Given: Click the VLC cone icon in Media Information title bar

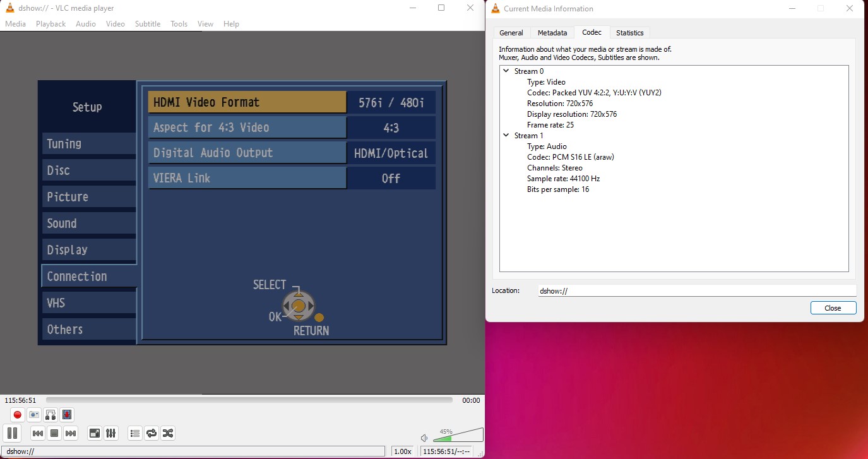Looking at the screenshot, I should (x=496, y=8).
